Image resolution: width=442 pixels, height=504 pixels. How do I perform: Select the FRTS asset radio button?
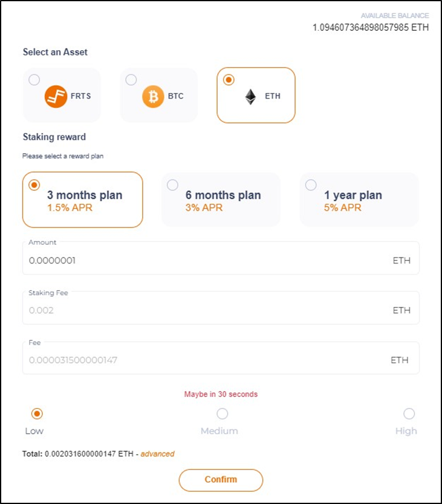[x=34, y=80]
